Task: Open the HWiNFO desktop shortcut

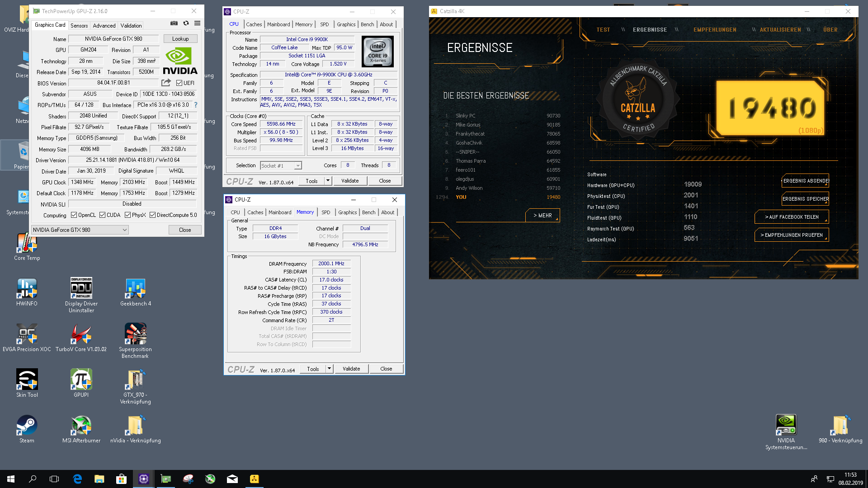Action: [27, 292]
